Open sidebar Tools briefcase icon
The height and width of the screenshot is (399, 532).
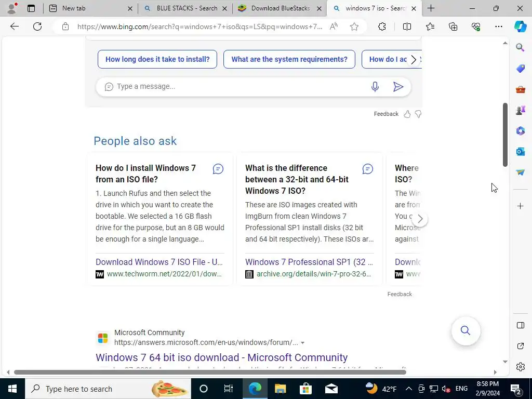click(520, 89)
